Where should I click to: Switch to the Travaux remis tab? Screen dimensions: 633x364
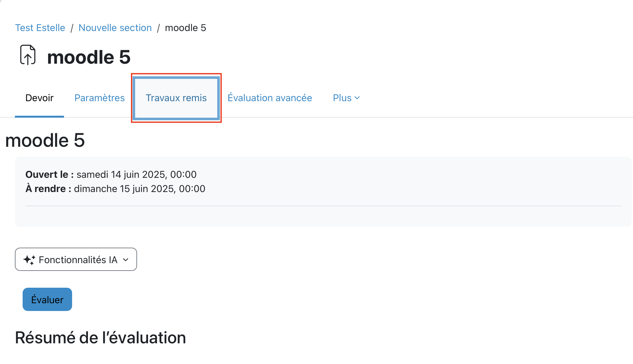click(176, 98)
